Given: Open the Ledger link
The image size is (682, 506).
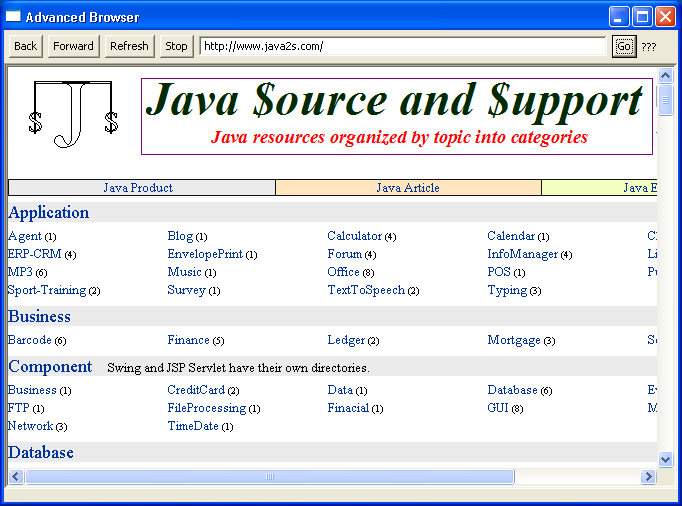Looking at the screenshot, I should (346, 340).
